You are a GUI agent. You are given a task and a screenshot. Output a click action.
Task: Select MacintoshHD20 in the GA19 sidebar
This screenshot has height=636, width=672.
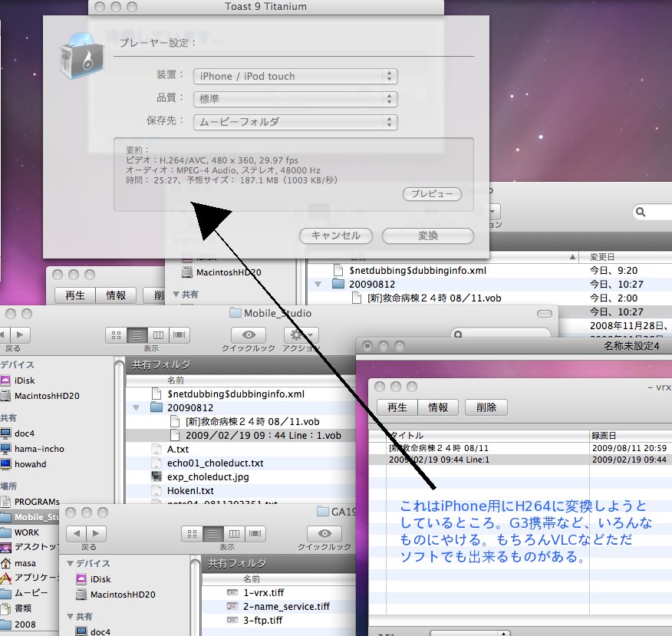tap(116, 595)
